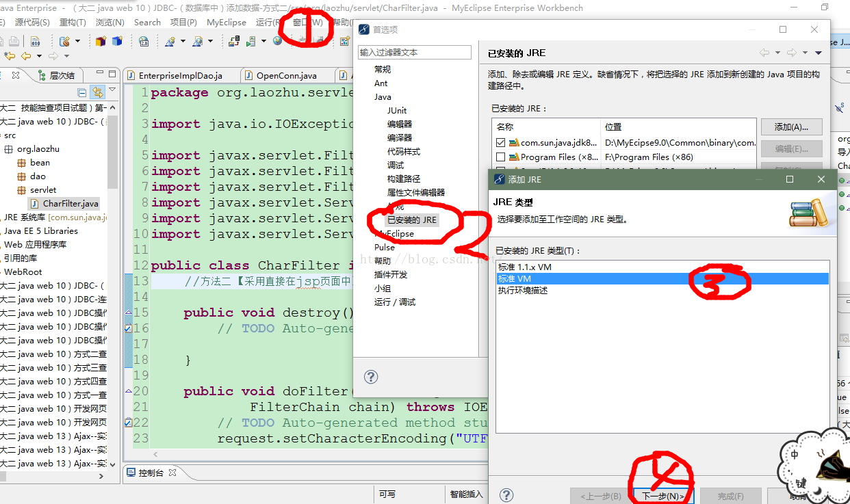Switch to OpenConn.java editor tab
The image size is (850, 504).
click(x=286, y=76)
